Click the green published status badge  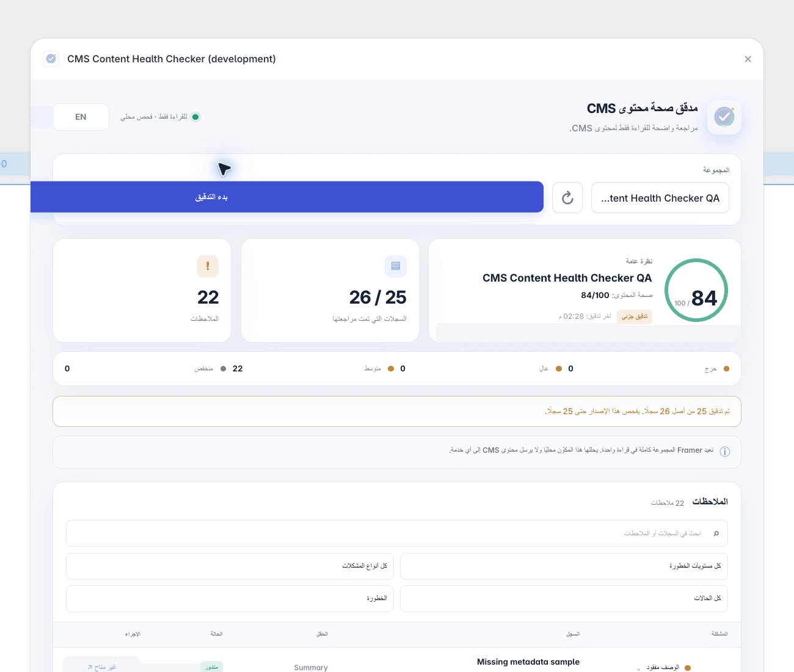212,667
